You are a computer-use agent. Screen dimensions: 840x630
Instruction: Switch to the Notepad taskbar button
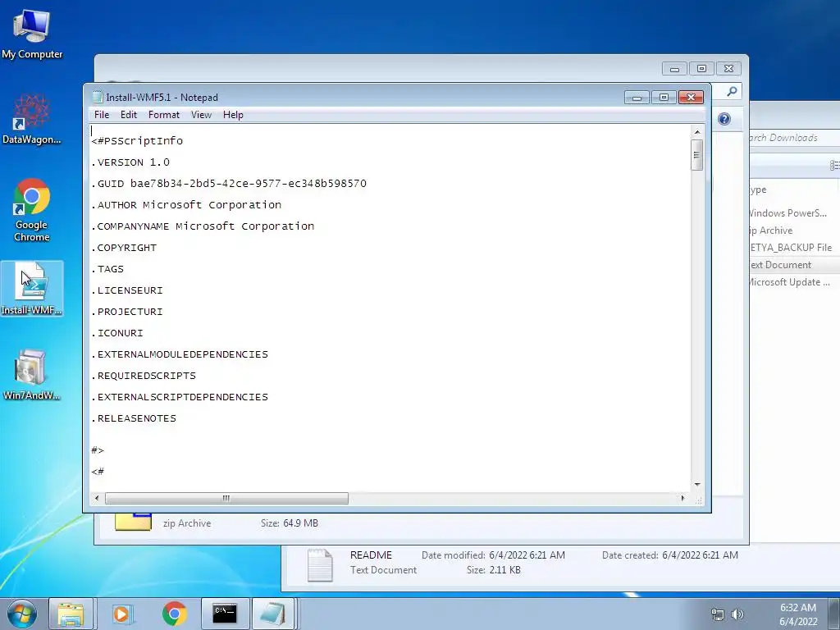273,614
